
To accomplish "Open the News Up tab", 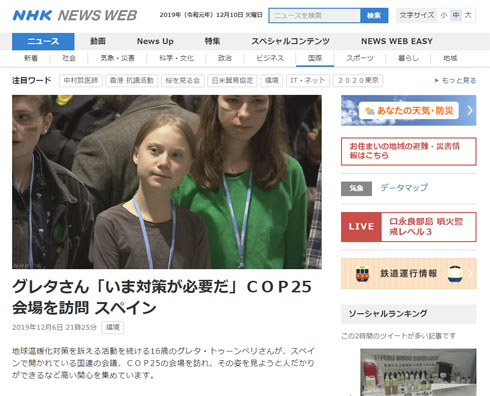I will [155, 41].
